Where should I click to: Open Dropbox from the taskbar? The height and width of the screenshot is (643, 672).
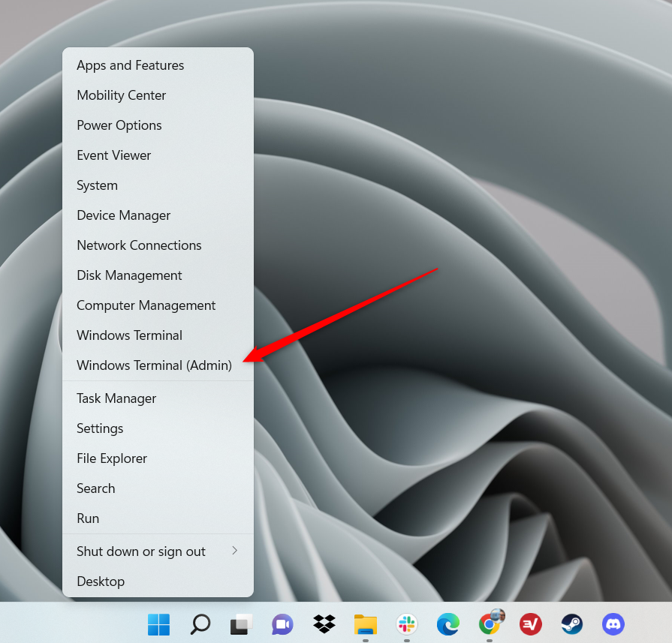324,623
